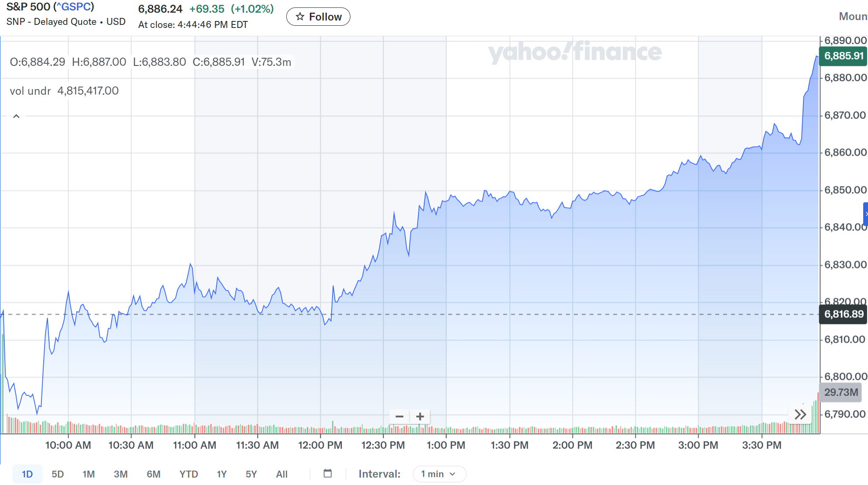Screen dimensions: 868x485
Task: Open the Interval 1 min dropdown
Action: tap(439, 474)
